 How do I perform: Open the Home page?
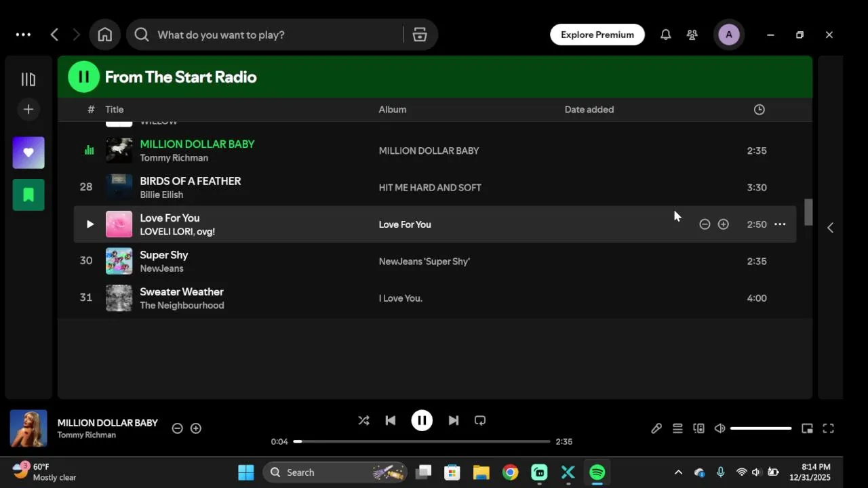pyautogui.click(x=104, y=35)
